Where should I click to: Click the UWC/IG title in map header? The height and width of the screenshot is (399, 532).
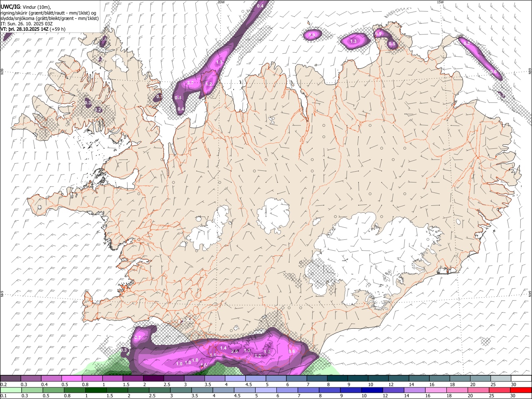point(10,6)
